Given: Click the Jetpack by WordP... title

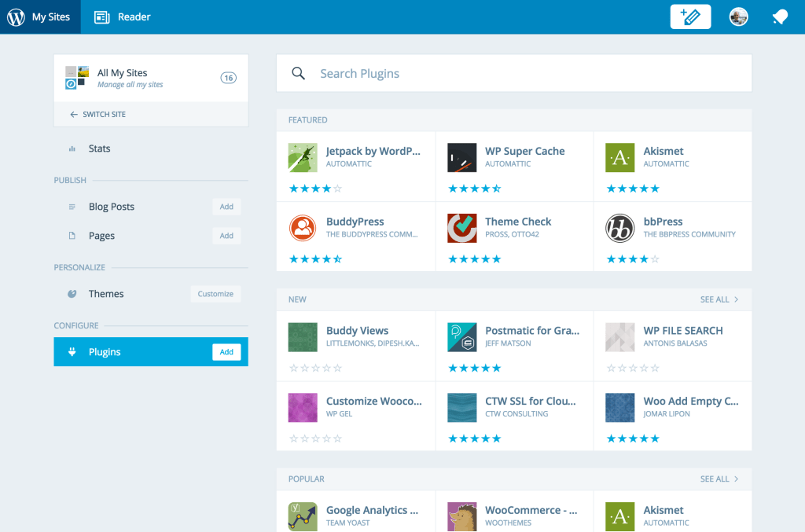Looking at the screenshot, I should 373,152.
